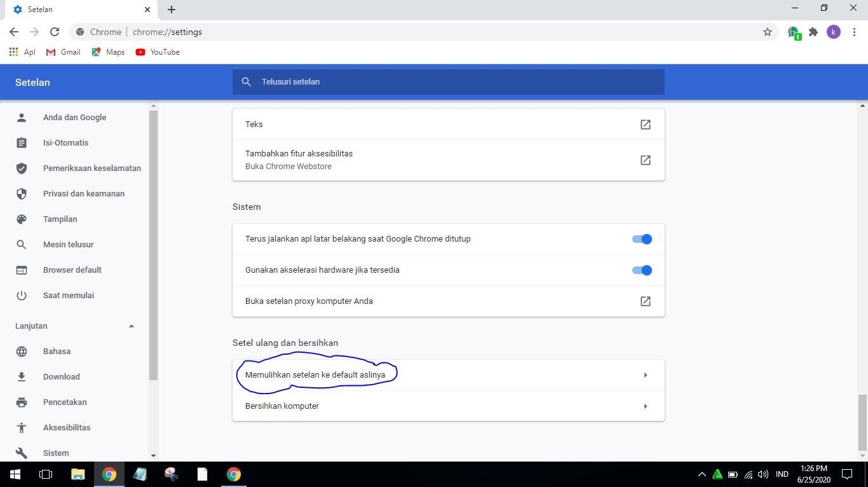Expand the Bersihkan komputer arrow

click(646, 406)
